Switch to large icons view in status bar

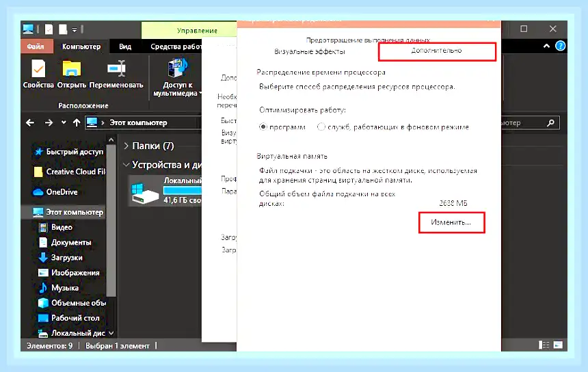(x=558, y=345)
